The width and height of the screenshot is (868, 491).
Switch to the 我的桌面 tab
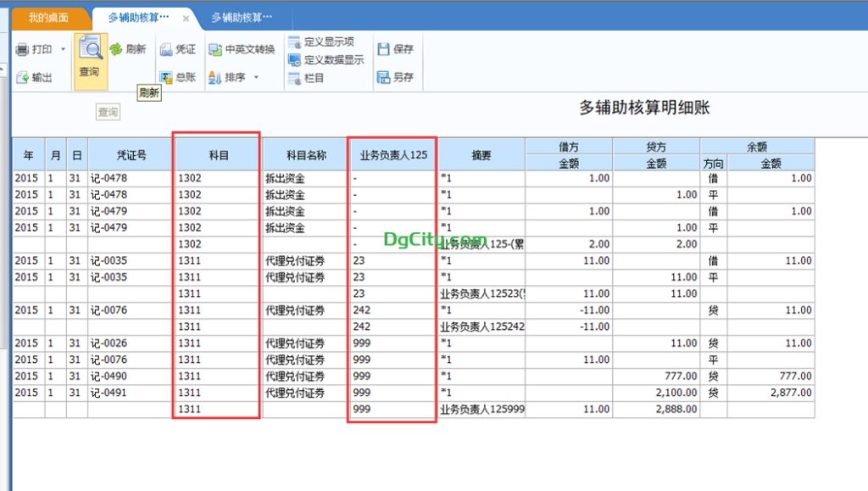point(47,17)
